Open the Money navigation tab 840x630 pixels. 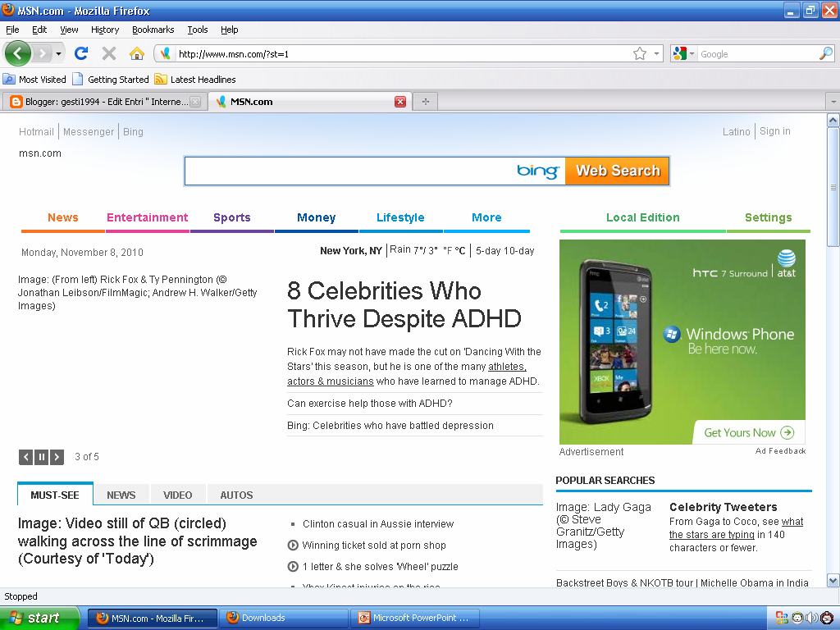pos(316,217)
